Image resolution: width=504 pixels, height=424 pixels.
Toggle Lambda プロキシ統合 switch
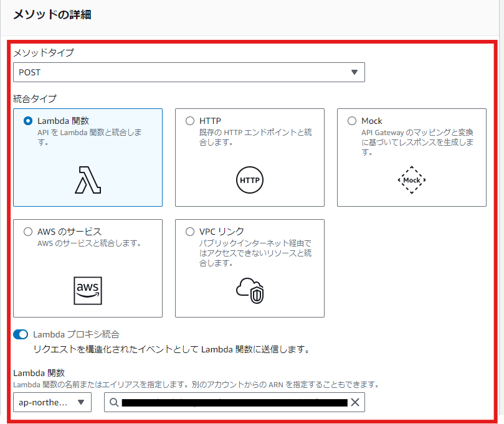click(x=21, y=334)
